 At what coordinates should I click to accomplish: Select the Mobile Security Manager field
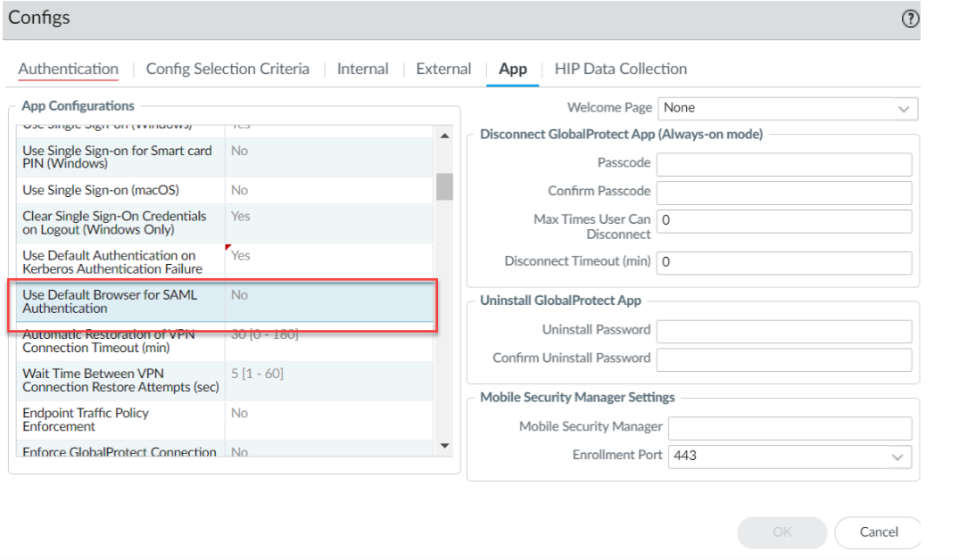(790, 427)
